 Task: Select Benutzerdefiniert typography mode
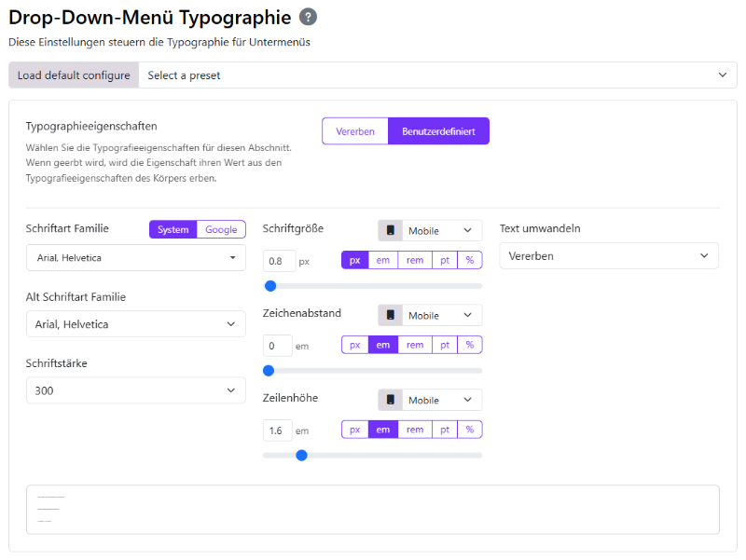(x=438, y=131)
